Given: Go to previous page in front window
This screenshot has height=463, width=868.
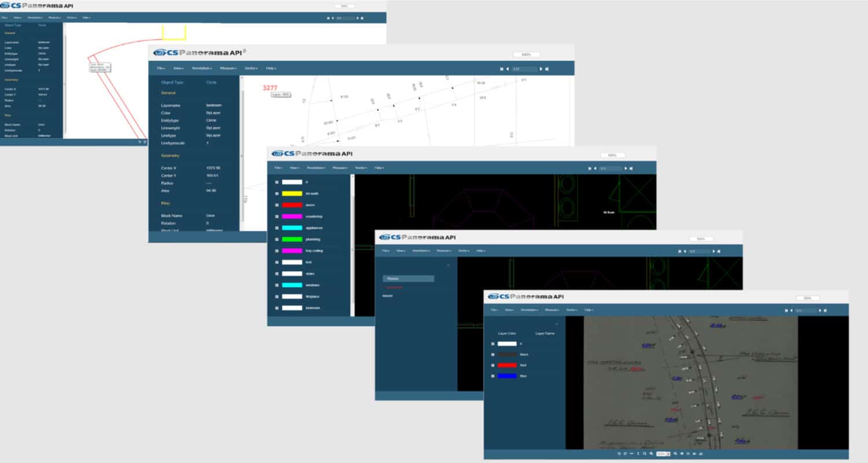Looking at the screenshot, I should [x=791, y=310].
